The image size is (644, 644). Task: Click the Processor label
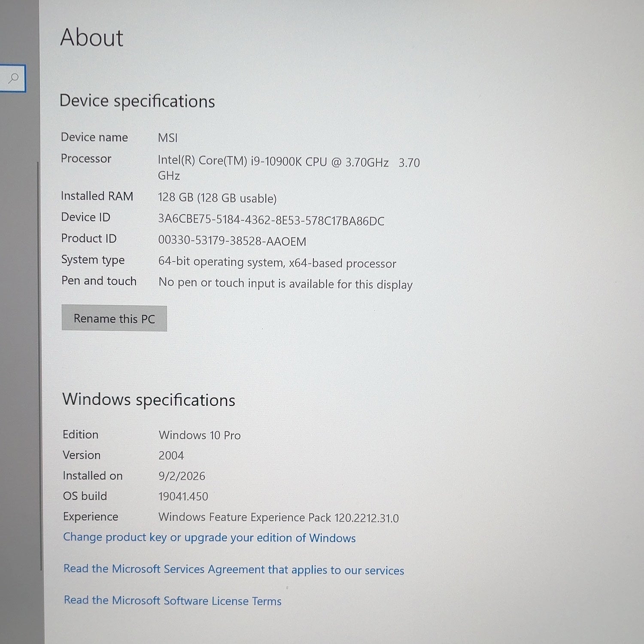point(86,158)
